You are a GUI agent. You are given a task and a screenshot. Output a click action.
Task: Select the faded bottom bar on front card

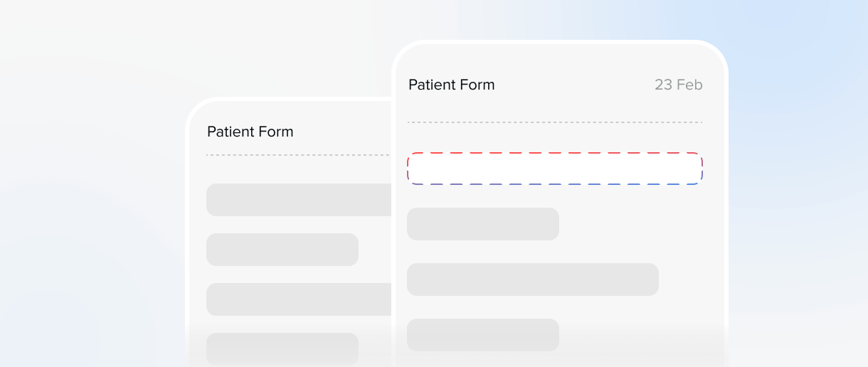tap(482, 334)
